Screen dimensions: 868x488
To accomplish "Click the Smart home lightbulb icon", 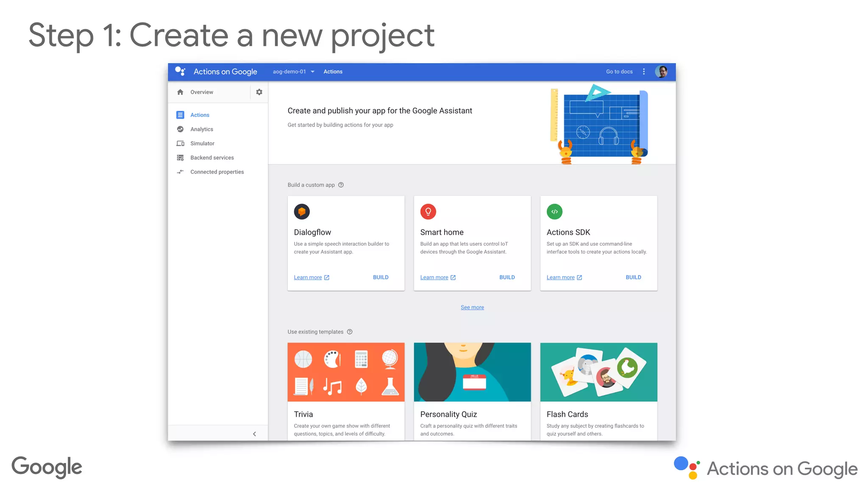I will 428,211.
